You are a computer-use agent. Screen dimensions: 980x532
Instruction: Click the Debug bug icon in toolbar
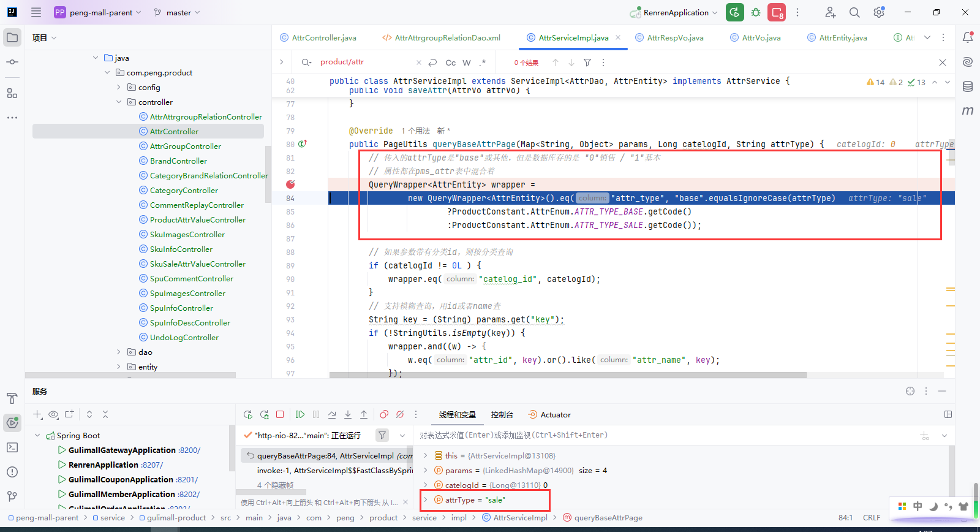756,12
